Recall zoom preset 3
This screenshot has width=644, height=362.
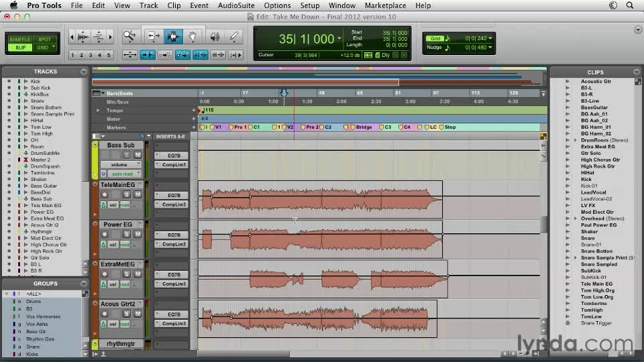pyautogui.click(x=91, y=55)
